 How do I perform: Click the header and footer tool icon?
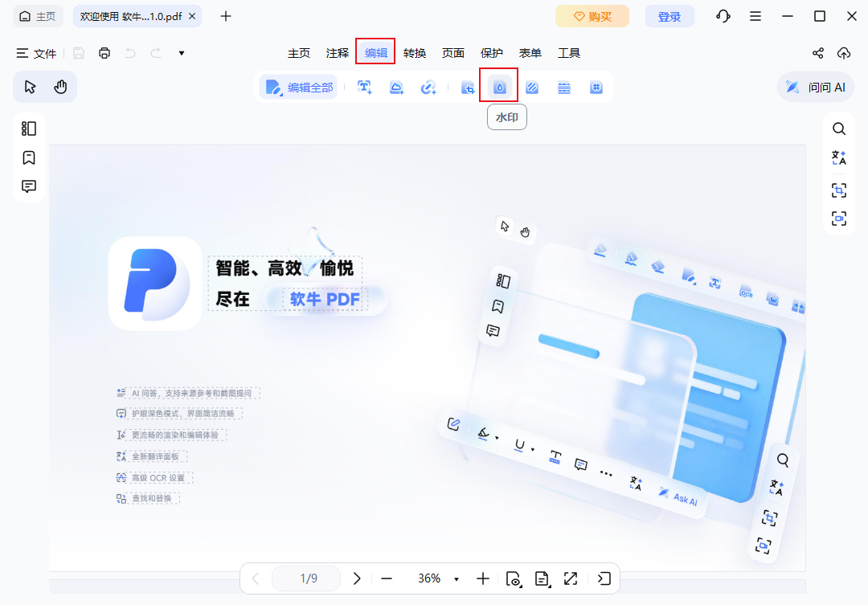click(x=564, y=87)
